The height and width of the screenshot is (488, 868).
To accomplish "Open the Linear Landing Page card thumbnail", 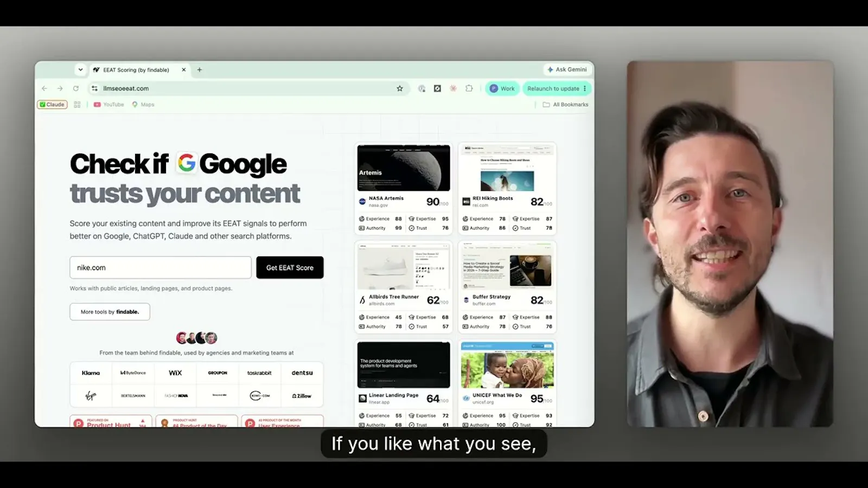I will [404, 364].
